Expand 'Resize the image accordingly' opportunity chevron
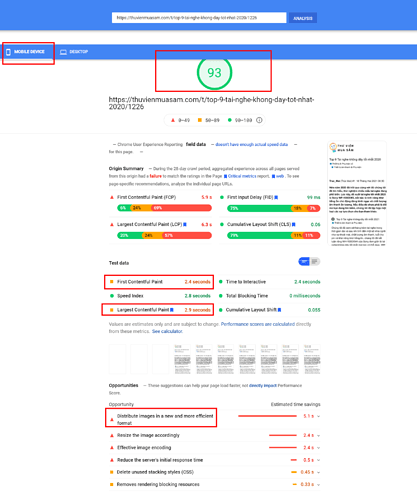This screenshot has height=500, width=417. (x=319, y=435)
